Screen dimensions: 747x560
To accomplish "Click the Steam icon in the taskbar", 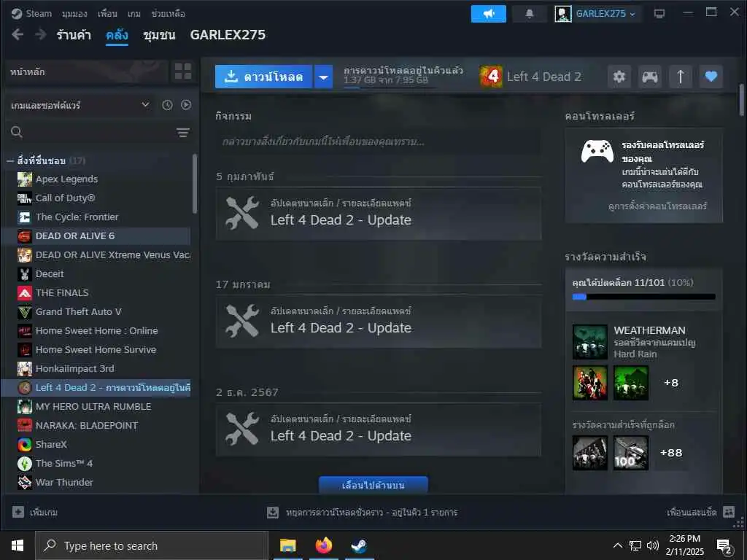I will (359, 545).
